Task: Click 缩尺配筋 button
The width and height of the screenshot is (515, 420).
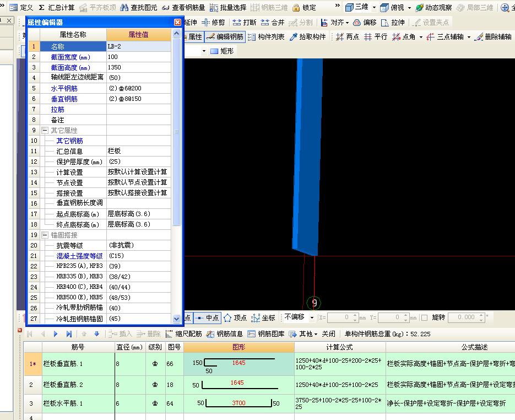Action: coord(183,334)
